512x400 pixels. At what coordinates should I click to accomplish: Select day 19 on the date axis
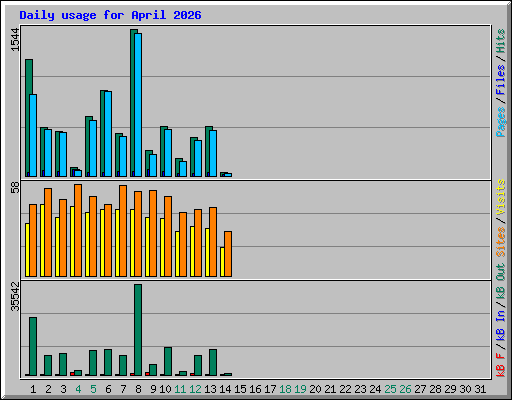300,389
